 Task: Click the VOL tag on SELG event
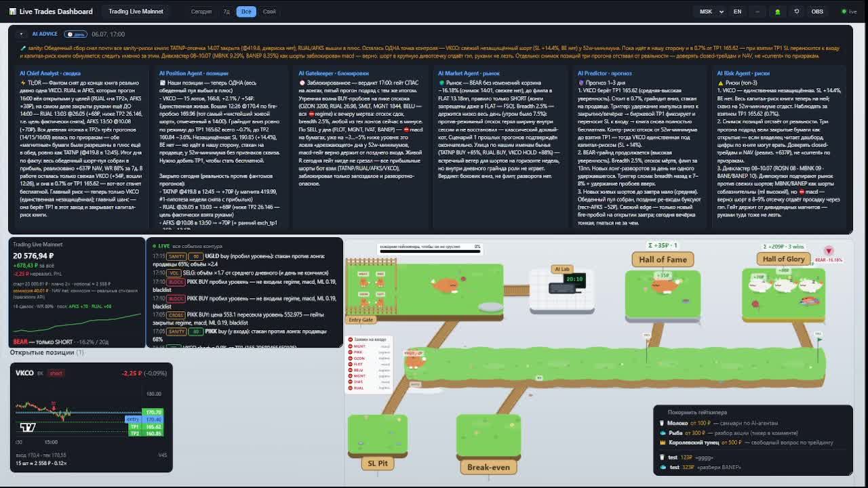point(174,273)
